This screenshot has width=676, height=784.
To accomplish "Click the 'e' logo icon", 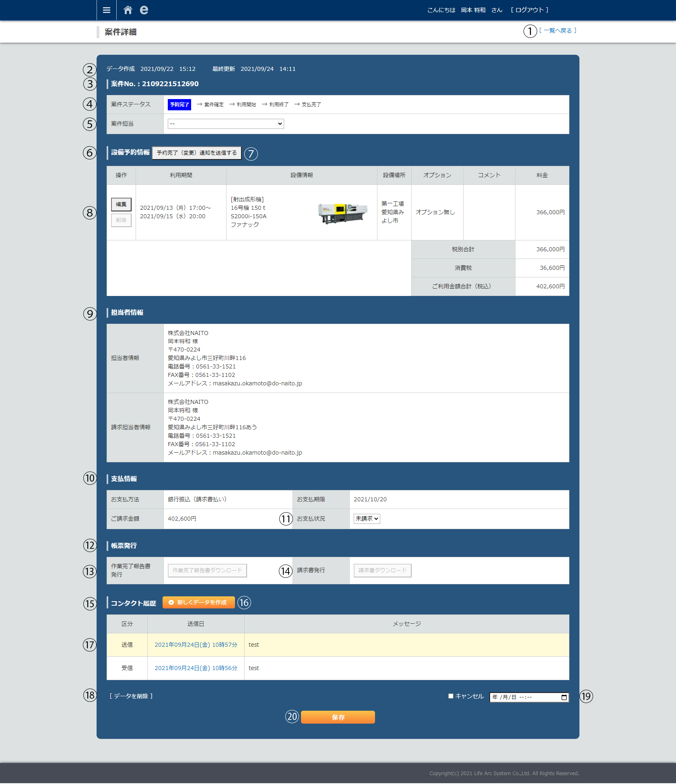I will 144,10.
